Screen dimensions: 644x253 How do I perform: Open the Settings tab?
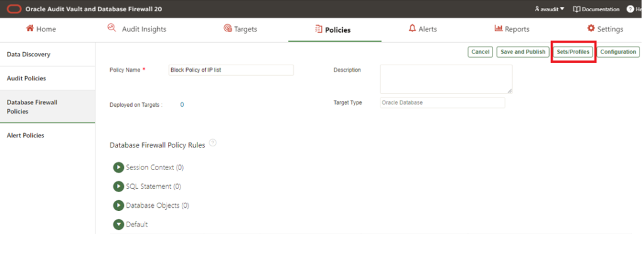[605, 29]
